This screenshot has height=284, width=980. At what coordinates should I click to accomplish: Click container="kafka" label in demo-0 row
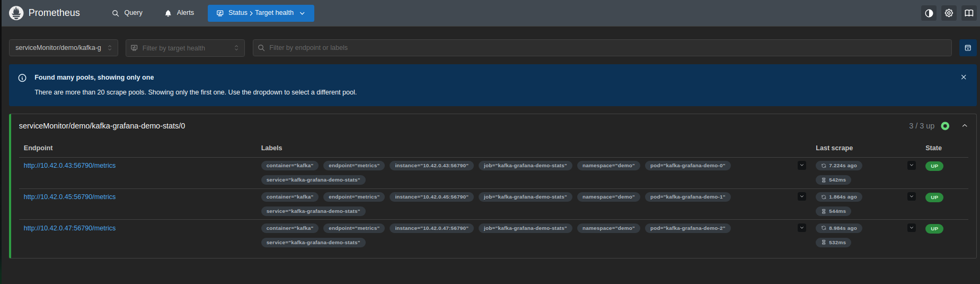tap(290, 166)
